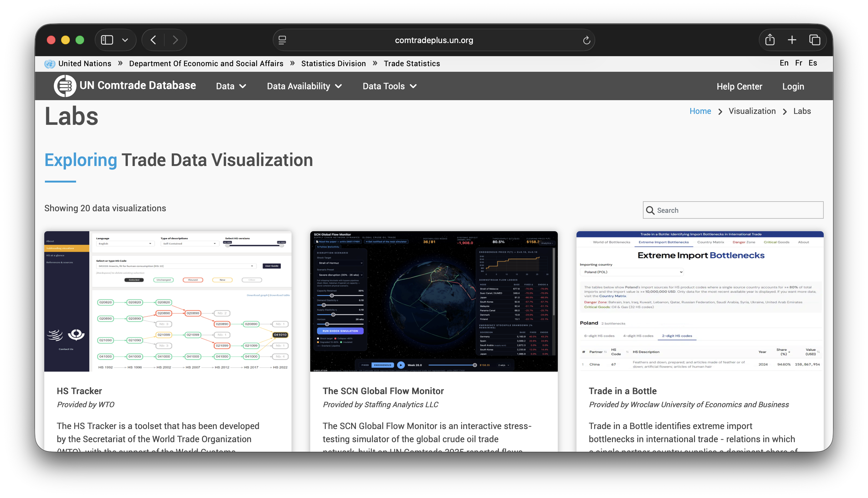
Task: Click the 'Showing 20 data visualizations' text
Action: point(105,208)
